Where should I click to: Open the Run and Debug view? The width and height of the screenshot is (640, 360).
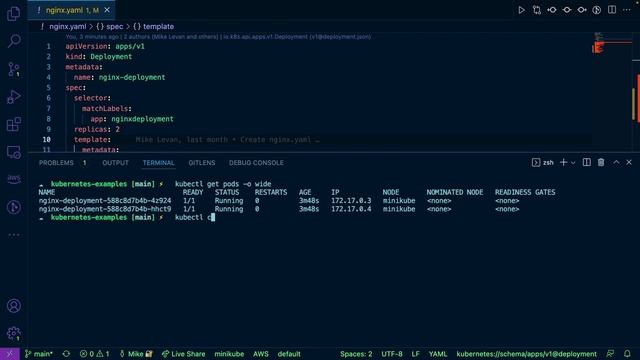pyautogui.click(x=13, y=97)
